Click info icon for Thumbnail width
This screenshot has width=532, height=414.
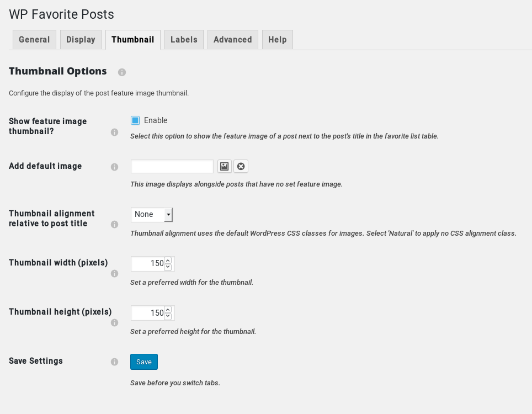114,273
